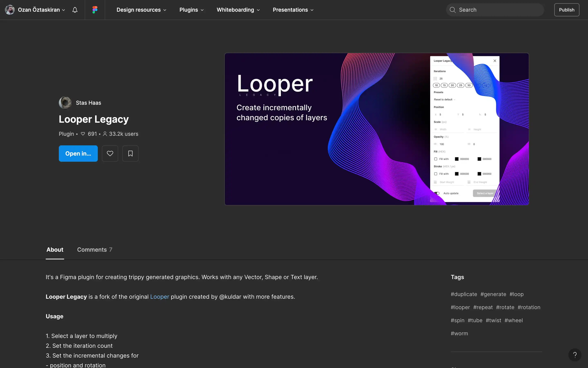Open the Ozan Öztaskiran account dropdown

pos(41,10)
